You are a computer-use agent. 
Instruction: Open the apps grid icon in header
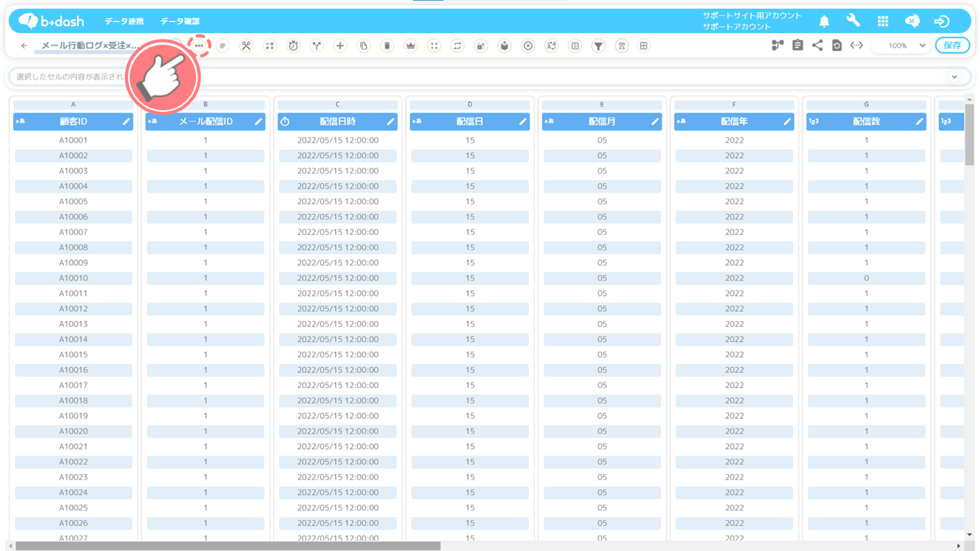click(883, 21)
